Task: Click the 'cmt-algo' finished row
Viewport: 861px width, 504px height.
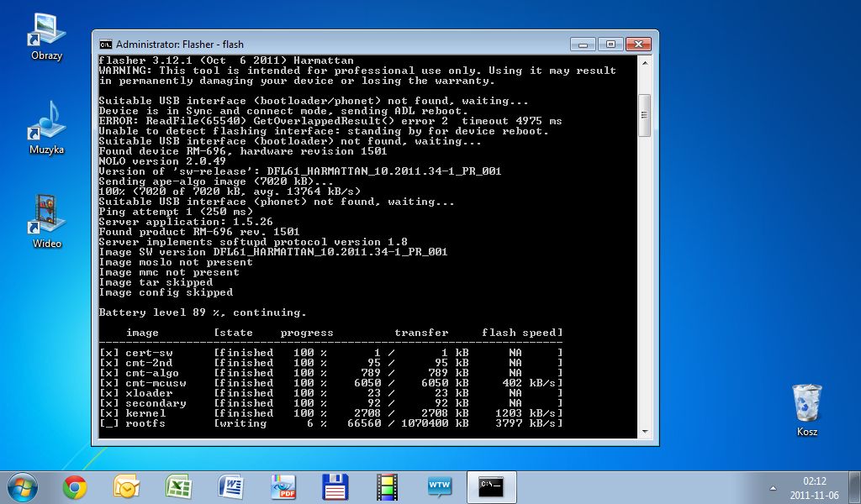Action: click(x=331, y=373)
